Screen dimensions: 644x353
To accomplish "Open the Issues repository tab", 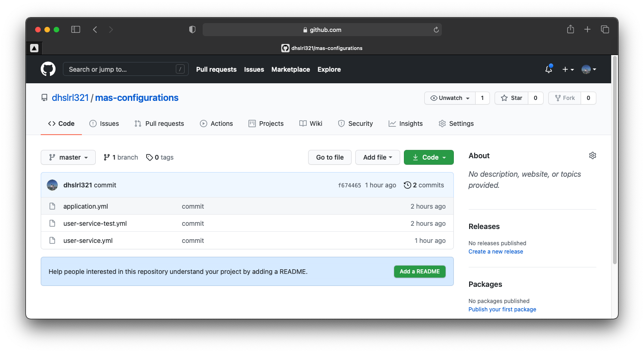I will pos(104,124).
